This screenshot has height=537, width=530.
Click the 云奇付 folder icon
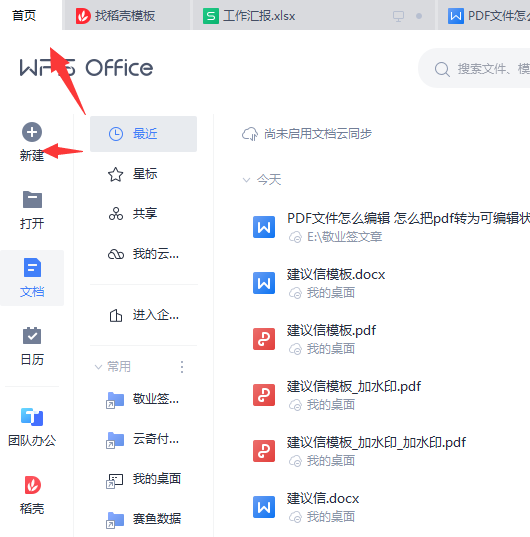[115, 440]
